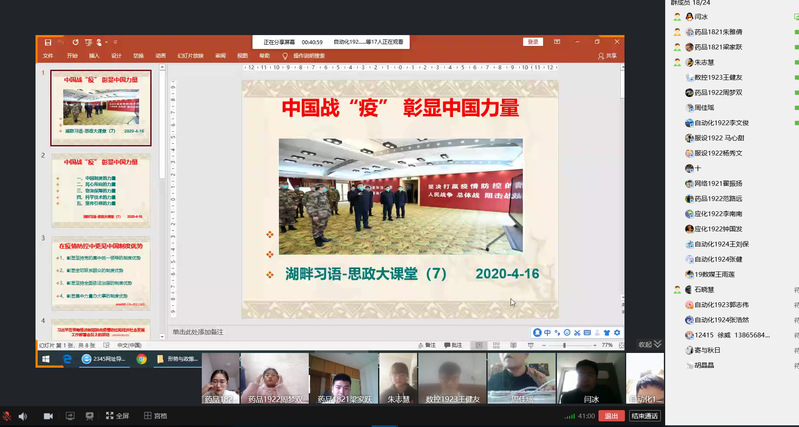Viewport: 799px width, 427px height.
Task: Click the 形势与政策 folder taskbar item
Action: 177,359
